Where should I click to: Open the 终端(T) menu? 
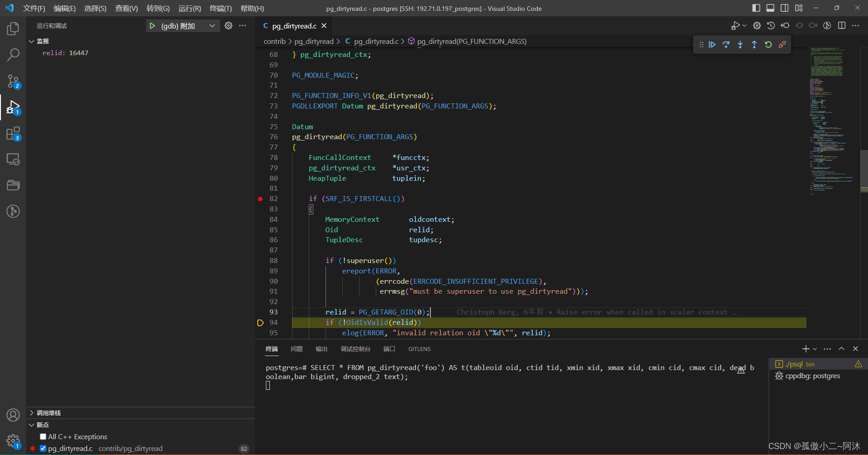pos(221,8)
